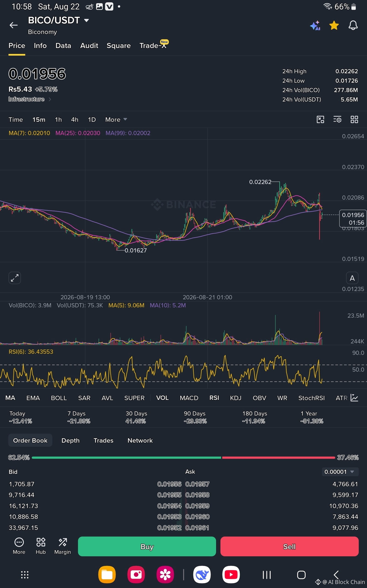Open order book precision 0.00001 dropdown
Image resolution: width=367 pixels, height=588 pixels.
(340, 472)
